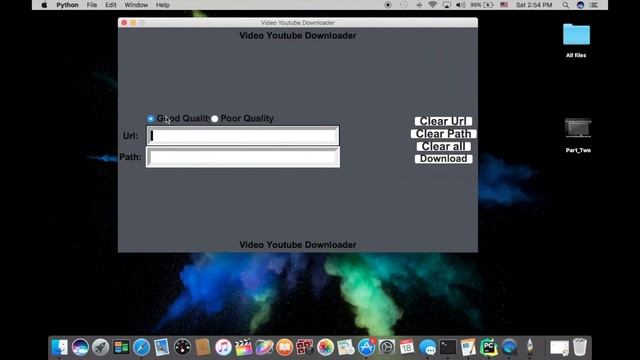Launch Photos from the dock
This screenshot has width=640, height=360.
325,347
